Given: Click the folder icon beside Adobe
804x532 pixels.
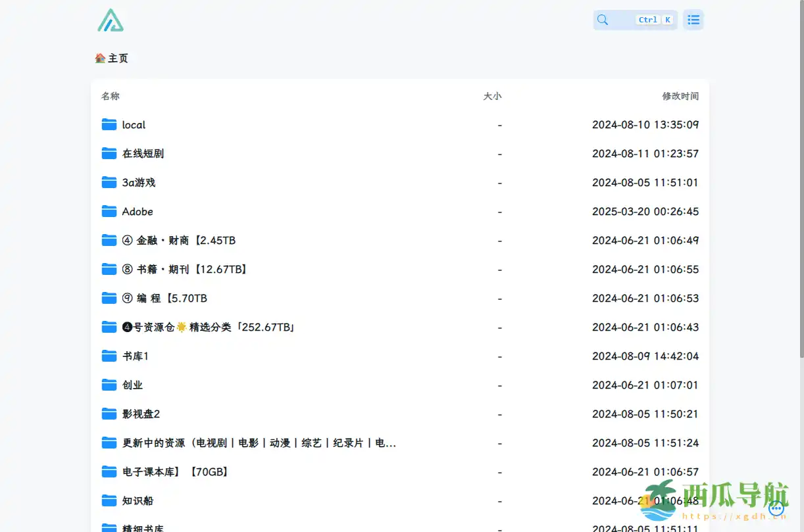Looking at the screenshot, I should (x=109, y=212).
